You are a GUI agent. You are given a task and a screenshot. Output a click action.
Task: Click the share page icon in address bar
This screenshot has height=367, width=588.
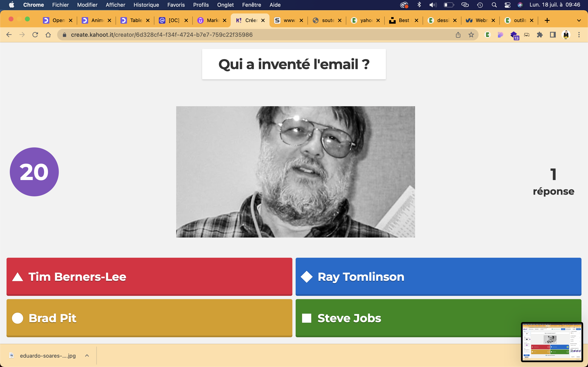pyautogui.click(x=458, y=35)
